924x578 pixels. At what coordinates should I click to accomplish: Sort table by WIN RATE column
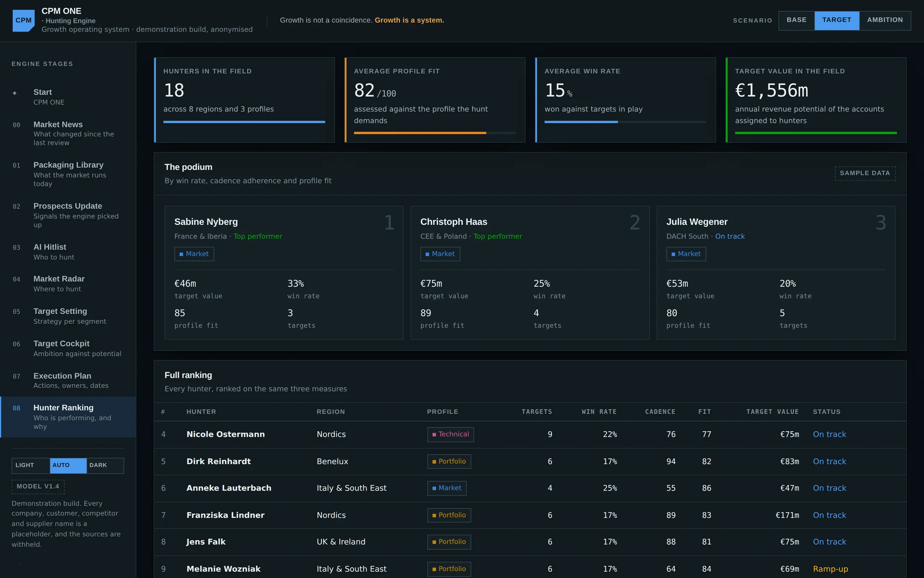599,412
